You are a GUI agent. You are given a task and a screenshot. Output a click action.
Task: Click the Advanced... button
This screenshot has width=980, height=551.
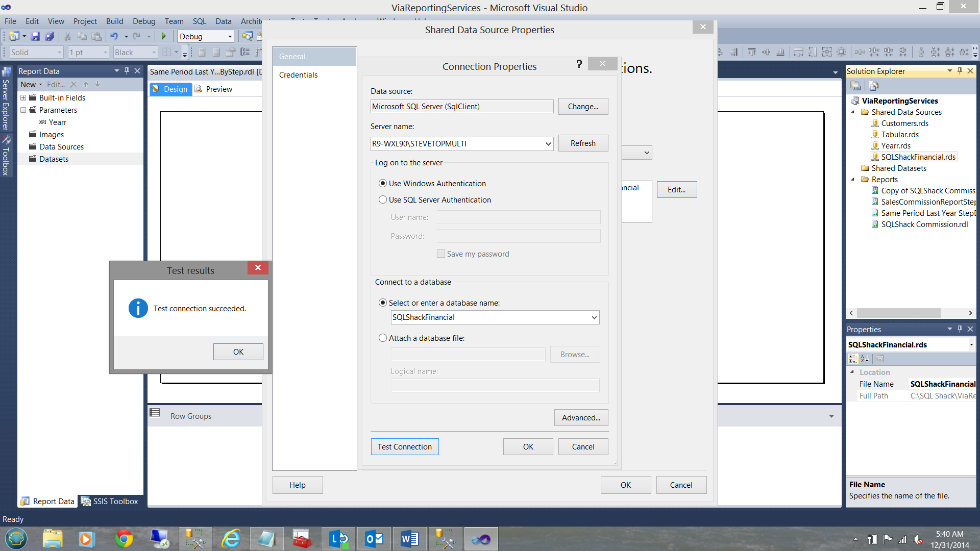coord(581,418)
